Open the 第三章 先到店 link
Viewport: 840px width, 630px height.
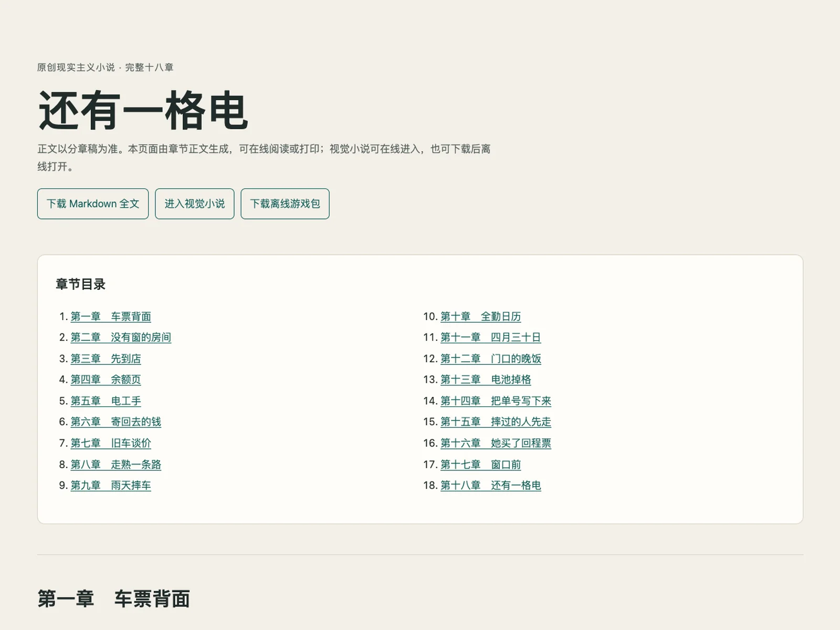tap(106, 359)
